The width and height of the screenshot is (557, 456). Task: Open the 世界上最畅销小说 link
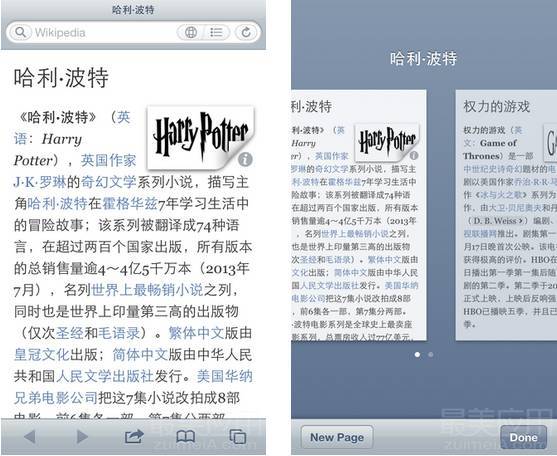pyautogui.click(x=147, y=290)
